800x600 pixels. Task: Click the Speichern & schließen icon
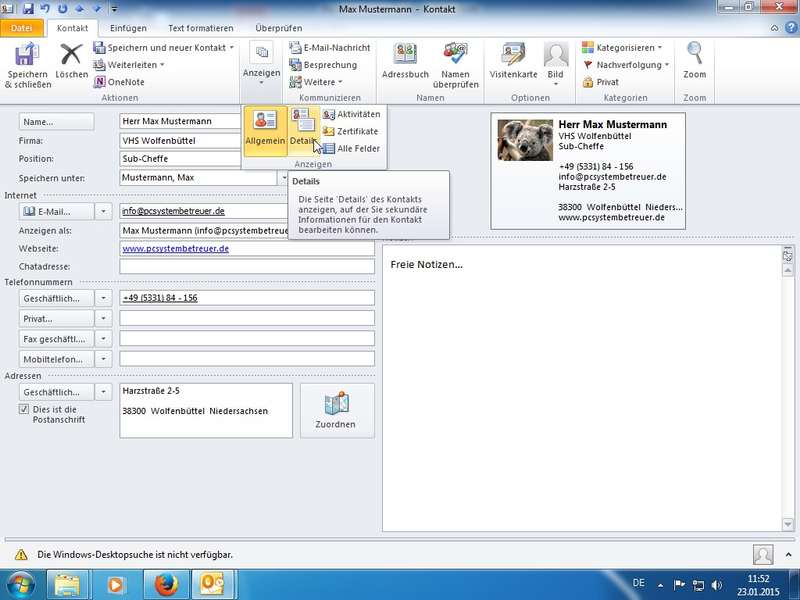26,65
